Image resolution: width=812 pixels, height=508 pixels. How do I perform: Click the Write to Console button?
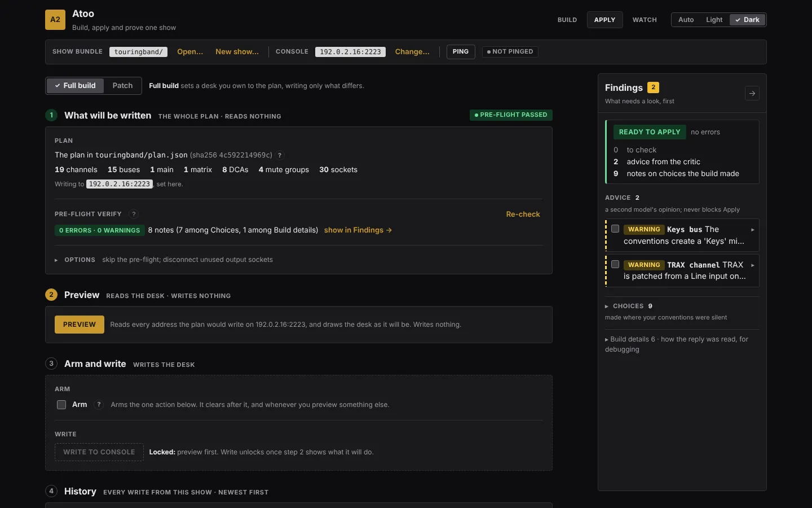pos(99,452)
